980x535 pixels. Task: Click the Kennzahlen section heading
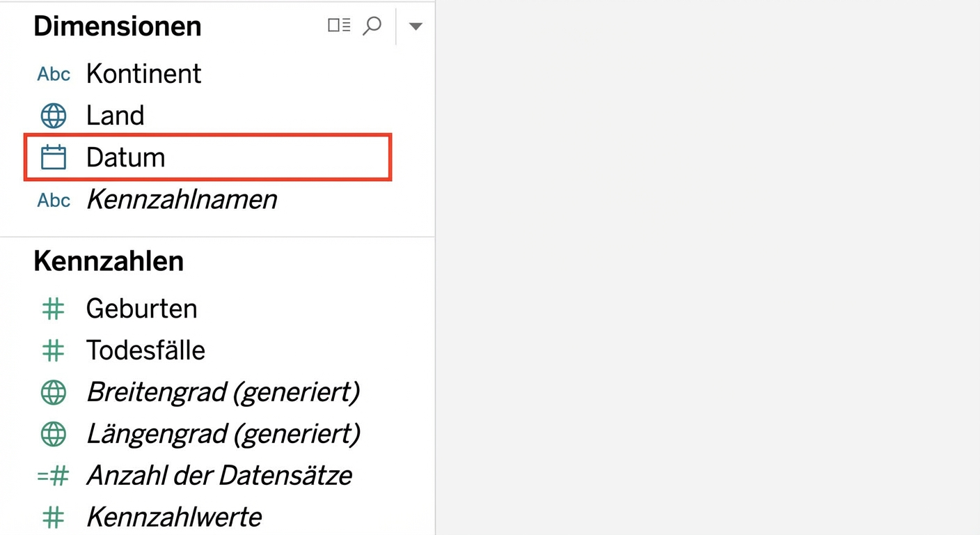[x=109, y=261]
